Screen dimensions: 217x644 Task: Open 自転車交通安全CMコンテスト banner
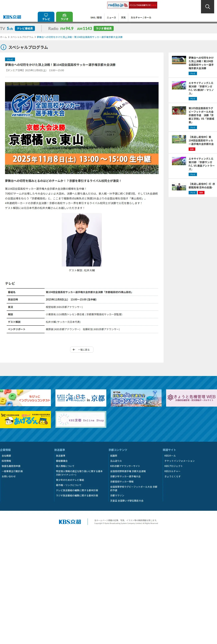136,398
